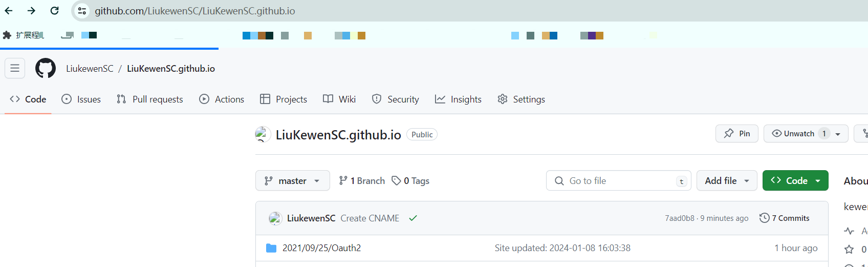
Task: Expand the Unwatch dropdown arrow
Action: pyautogui.click(x=838, y=133)
